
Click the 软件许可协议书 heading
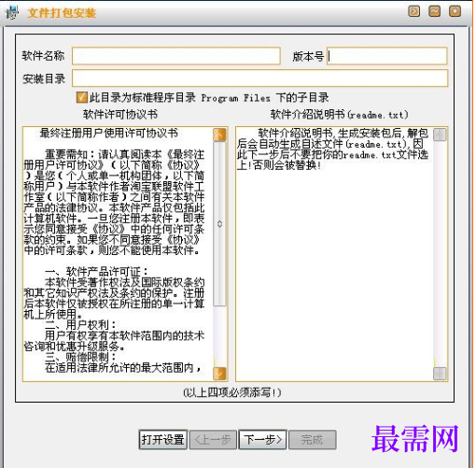(120, 114)
